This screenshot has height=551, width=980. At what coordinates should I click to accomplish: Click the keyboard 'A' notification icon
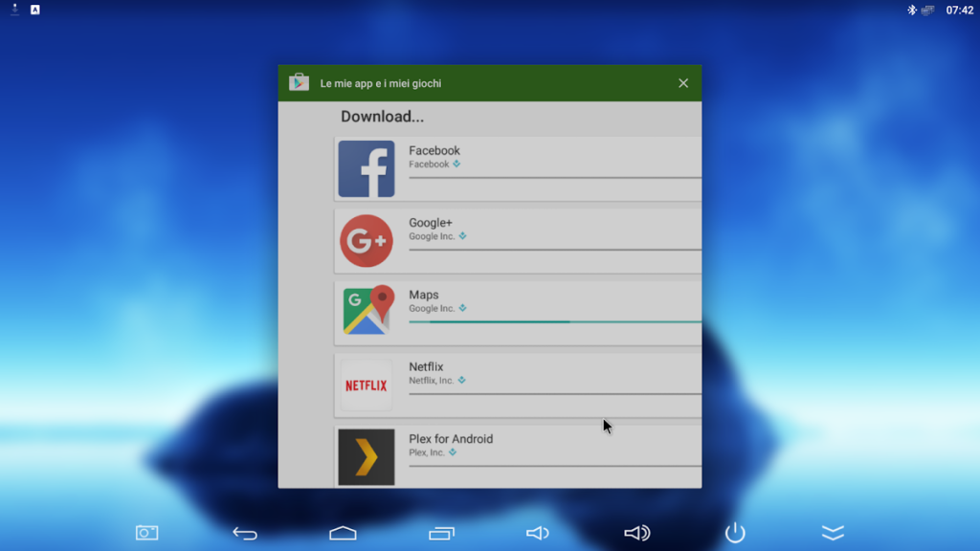click(35, 10)
